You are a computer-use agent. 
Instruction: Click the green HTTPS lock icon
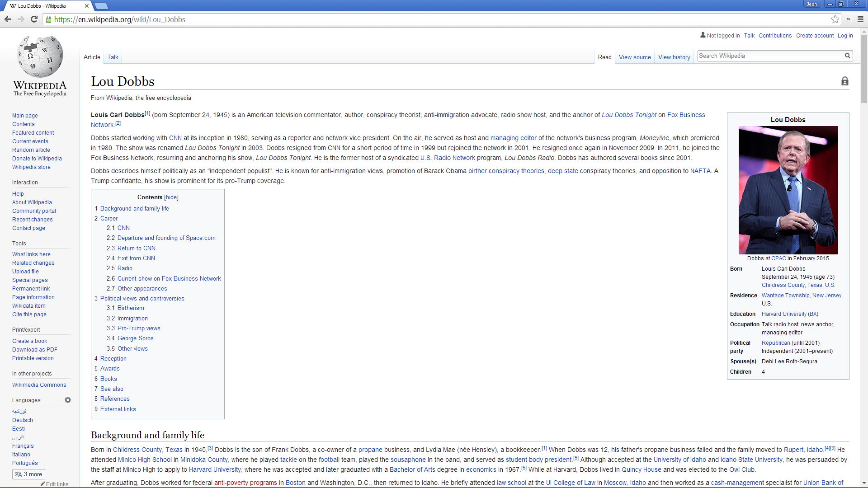tap(48, 19)
